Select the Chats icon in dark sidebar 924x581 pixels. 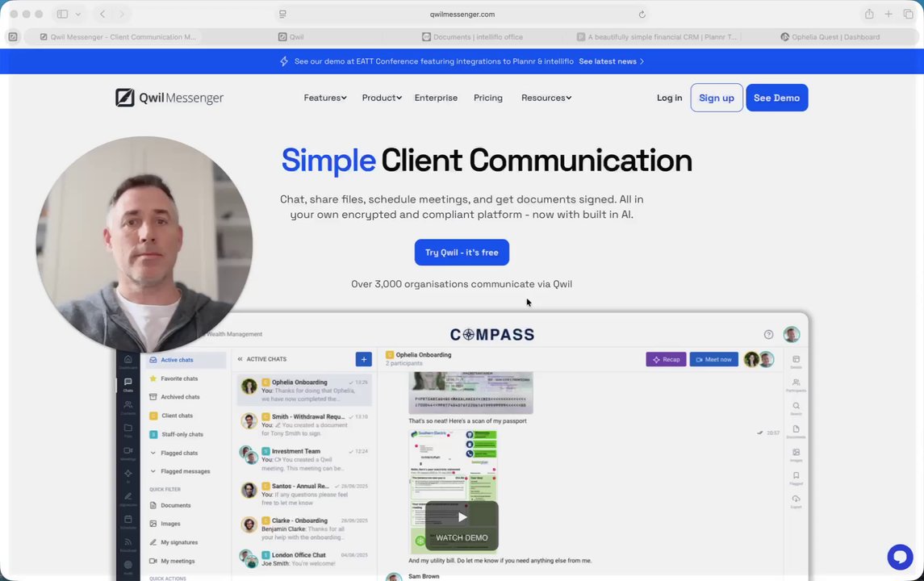tap(128, 384)
